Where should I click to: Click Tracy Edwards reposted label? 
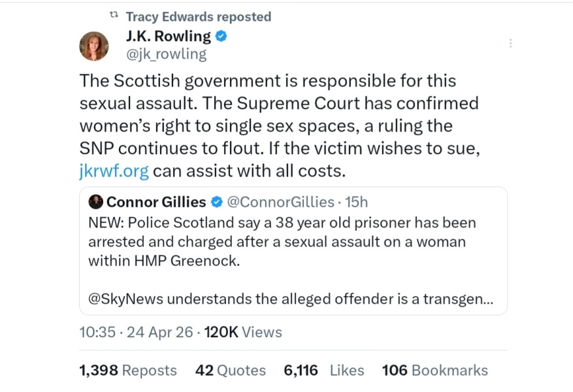[198, 16]
